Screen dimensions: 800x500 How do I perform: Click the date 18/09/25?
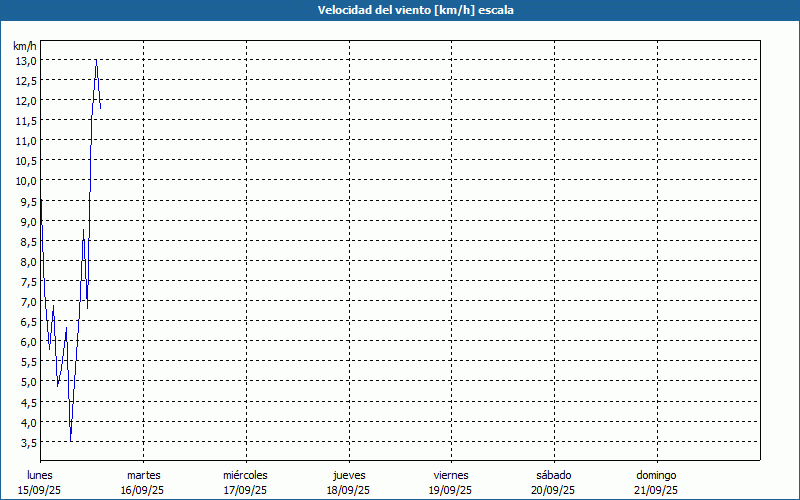click(348, 490)
